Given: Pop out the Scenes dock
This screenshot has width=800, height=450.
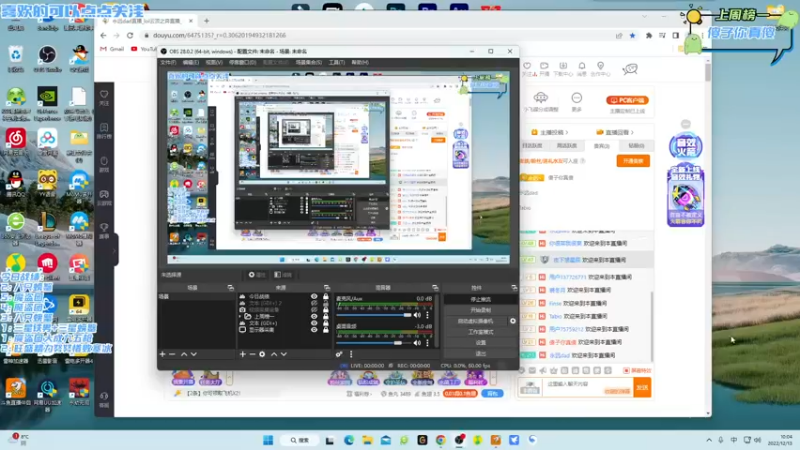Looking at the screenshot, I should pyautogui.click(x=231, y=288).
